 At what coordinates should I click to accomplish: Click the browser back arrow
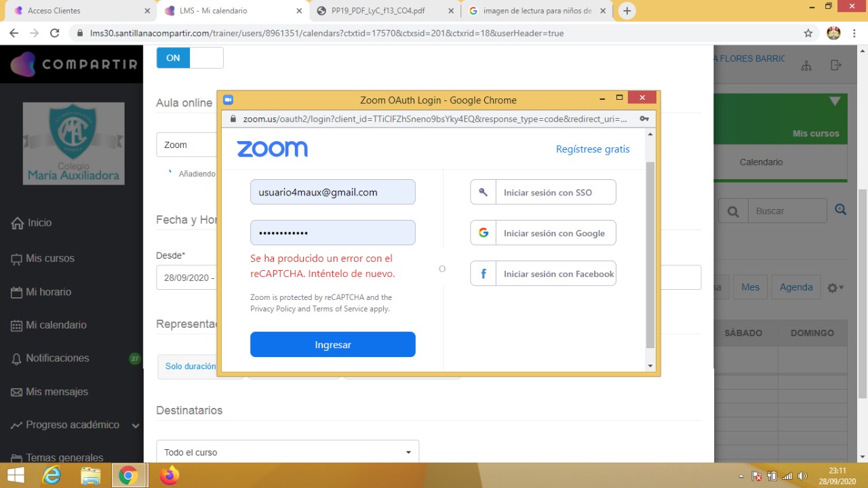coord(14,33)
